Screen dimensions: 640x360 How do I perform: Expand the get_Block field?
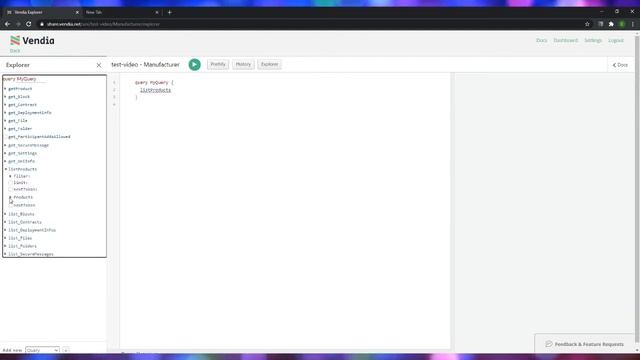pyautogui.click(x=5, y=97)
